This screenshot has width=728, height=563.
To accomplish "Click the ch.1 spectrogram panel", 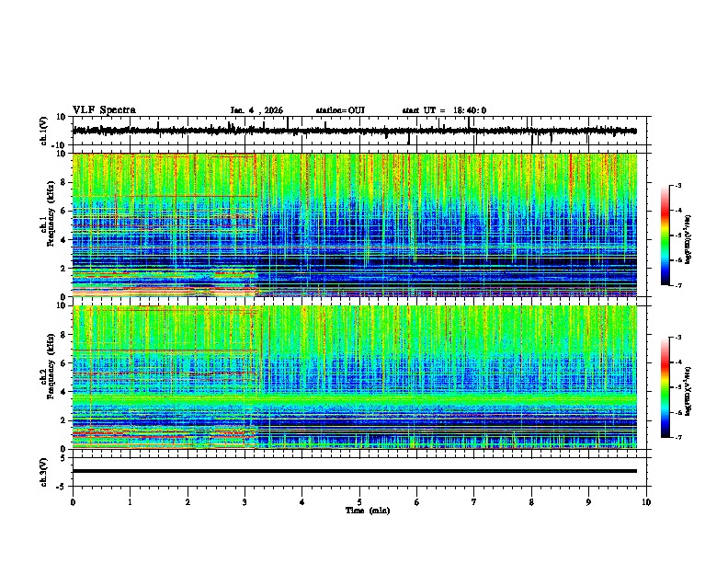I will (x=355, y=224).
